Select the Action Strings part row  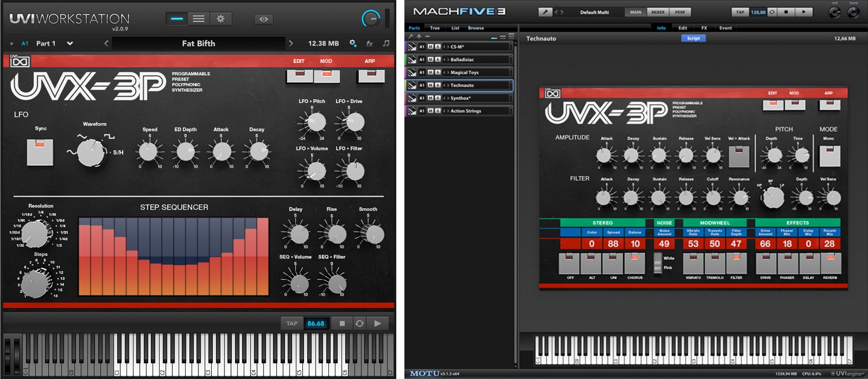(459, 111)
